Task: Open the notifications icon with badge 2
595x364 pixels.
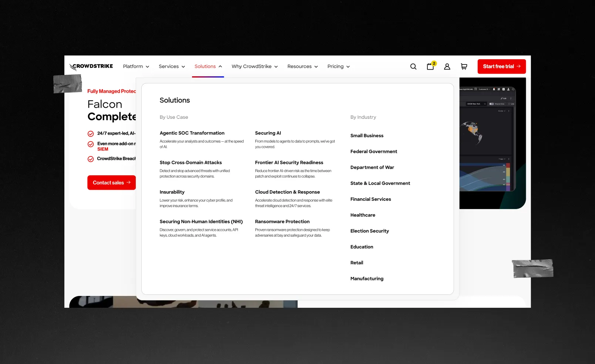Action: click(431, 66)
